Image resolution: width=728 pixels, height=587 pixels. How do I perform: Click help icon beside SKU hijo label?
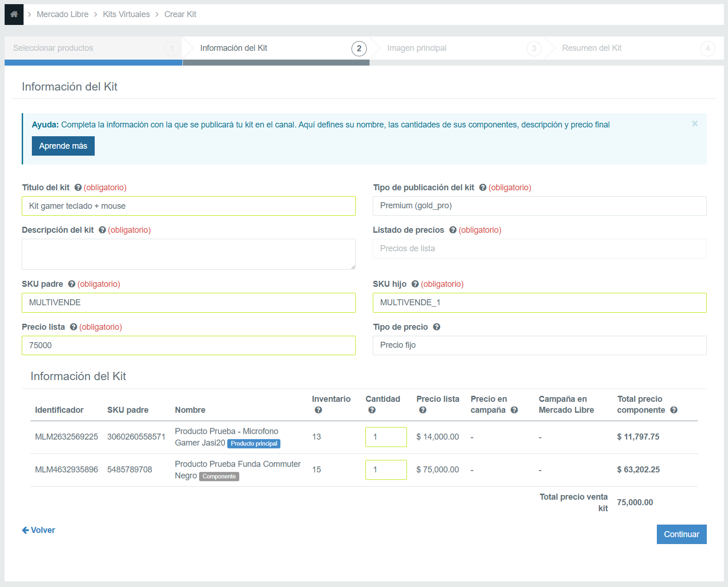coord(415,284)
